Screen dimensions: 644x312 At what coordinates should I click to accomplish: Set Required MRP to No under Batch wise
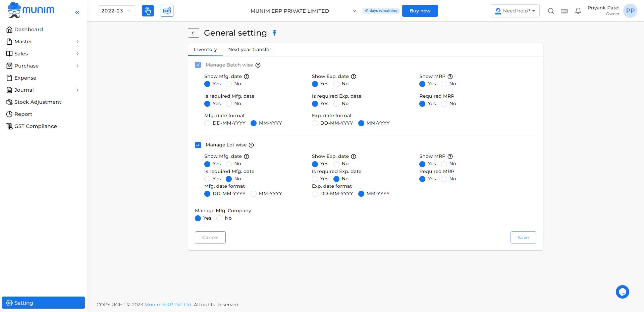pos(443,104)
